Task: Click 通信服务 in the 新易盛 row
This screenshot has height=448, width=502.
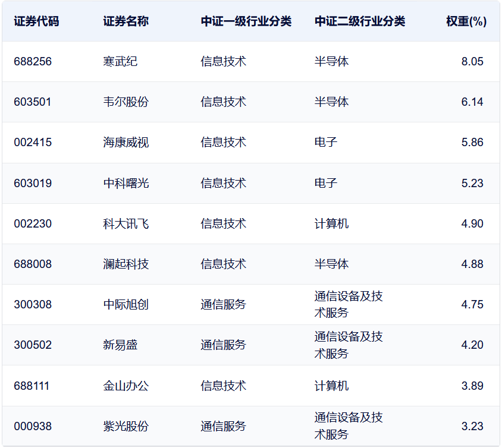Action: pyautogui.click(x=224, y=345)
